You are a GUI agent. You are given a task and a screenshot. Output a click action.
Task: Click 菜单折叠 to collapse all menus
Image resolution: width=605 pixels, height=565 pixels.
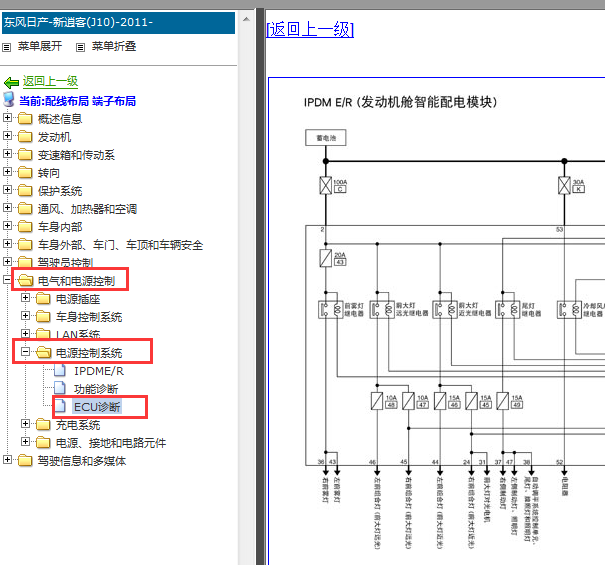coord(114,46)
